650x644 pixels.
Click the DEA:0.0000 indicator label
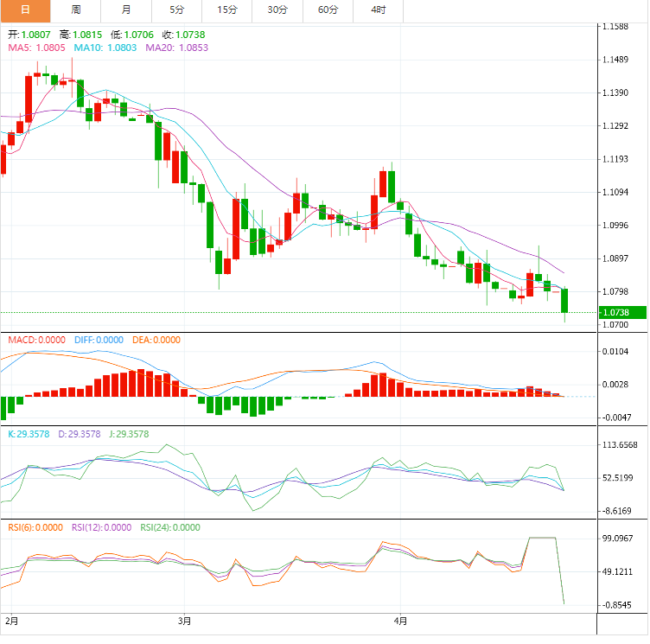click(156, 340)
